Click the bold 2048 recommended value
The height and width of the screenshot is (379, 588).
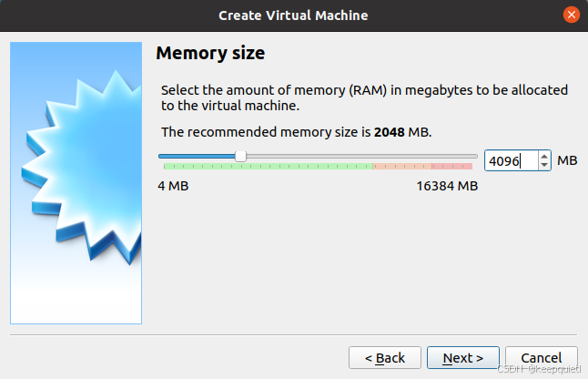point(390,132)
